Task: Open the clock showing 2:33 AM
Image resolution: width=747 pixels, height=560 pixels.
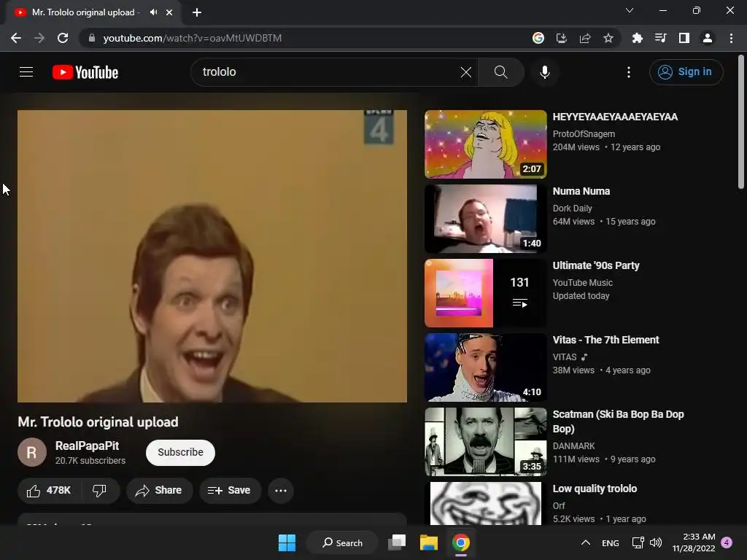Action: pyautogui.click(x=694, y=542)
